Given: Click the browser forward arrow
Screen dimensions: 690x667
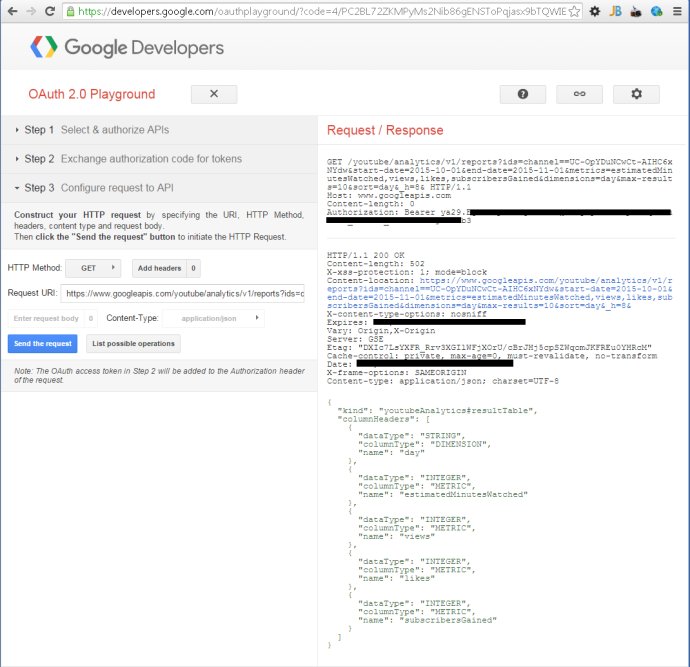Looking at the screenshot, I should tap(31, 11).
